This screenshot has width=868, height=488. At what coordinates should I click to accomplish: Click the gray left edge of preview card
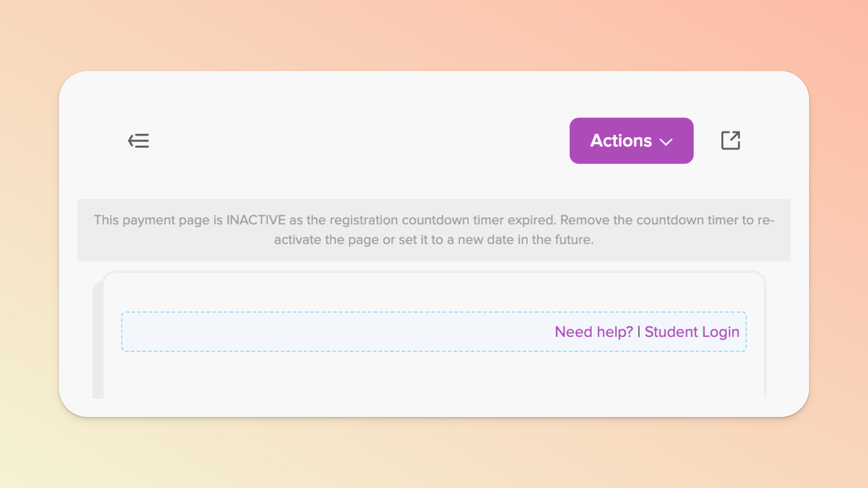(98, 340)
